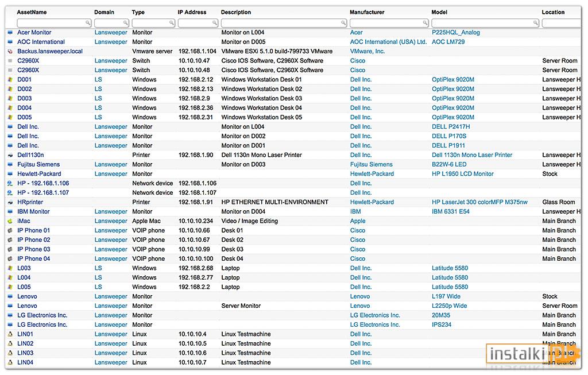This screenshot has width=588, height=375.
Task: Sort by the AssetName column header
Action: [32, 12]
